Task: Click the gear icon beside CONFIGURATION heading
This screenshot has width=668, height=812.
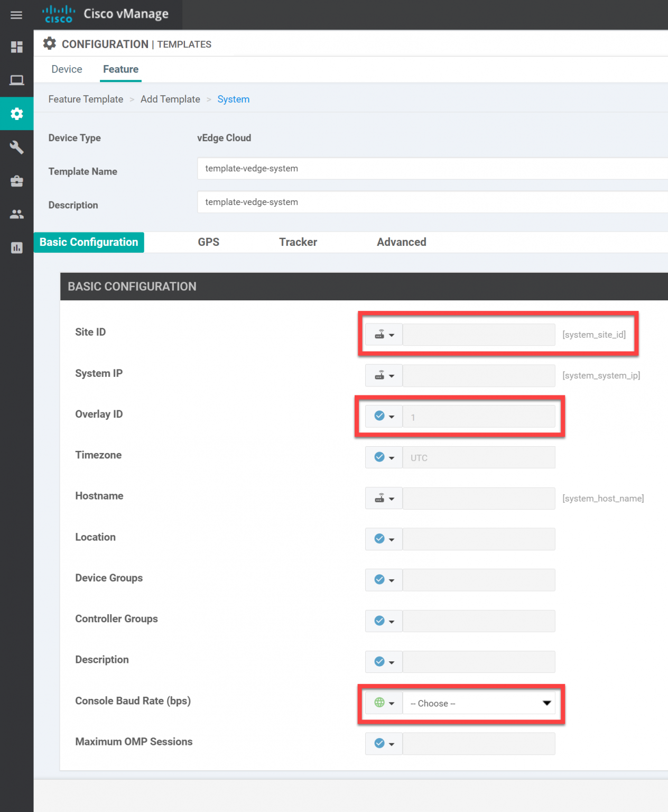Action: click(x=49, y=43)
